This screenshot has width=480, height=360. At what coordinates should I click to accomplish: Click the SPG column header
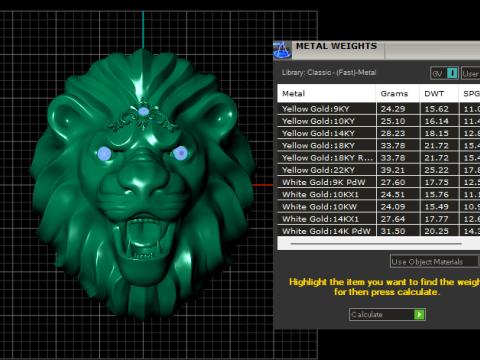470,93
